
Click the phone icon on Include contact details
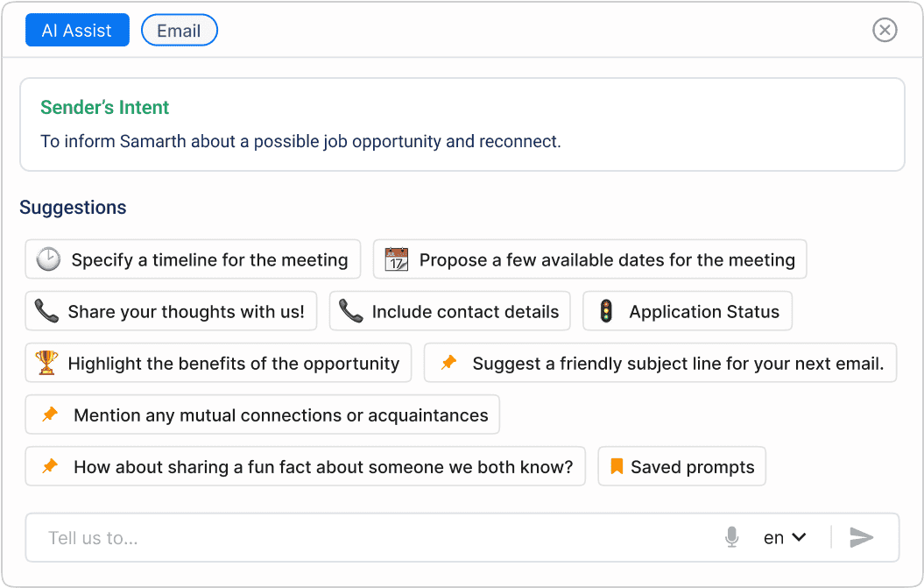(x=350, y=311)
